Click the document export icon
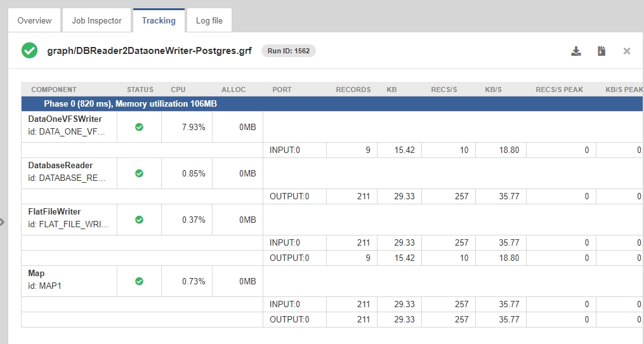Screen dimensions: 644x344 click(x=601, y=51)
